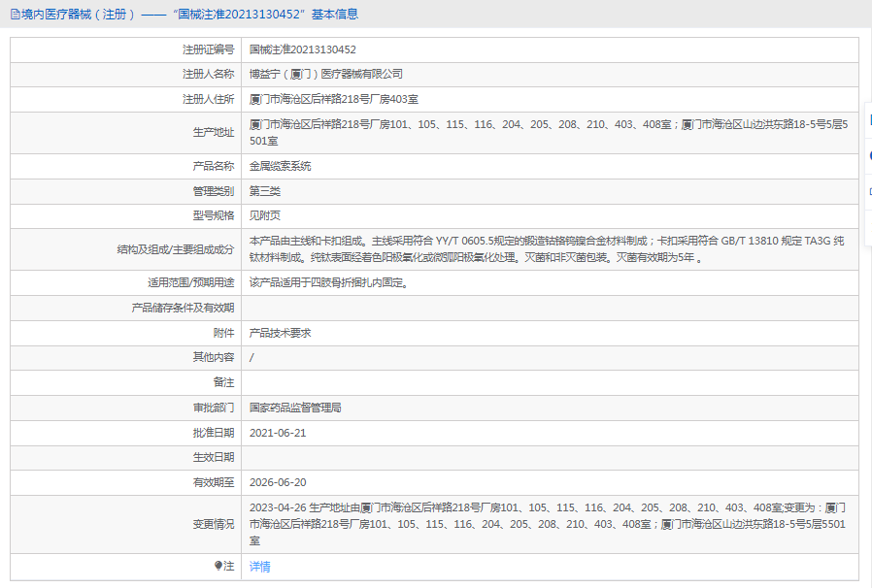Screen dimensions: 872x588
Task: Click the 见附页 value in 型号规格 row
Action: click(x=265, y=215)
